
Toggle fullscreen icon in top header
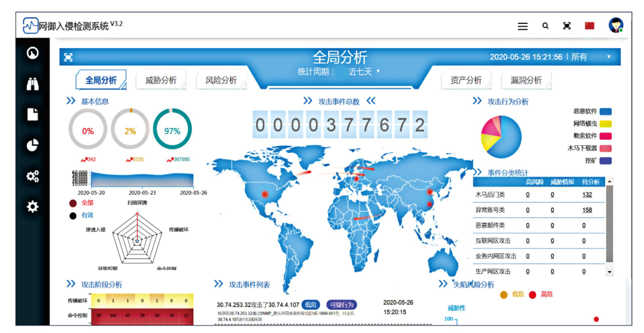567,26
